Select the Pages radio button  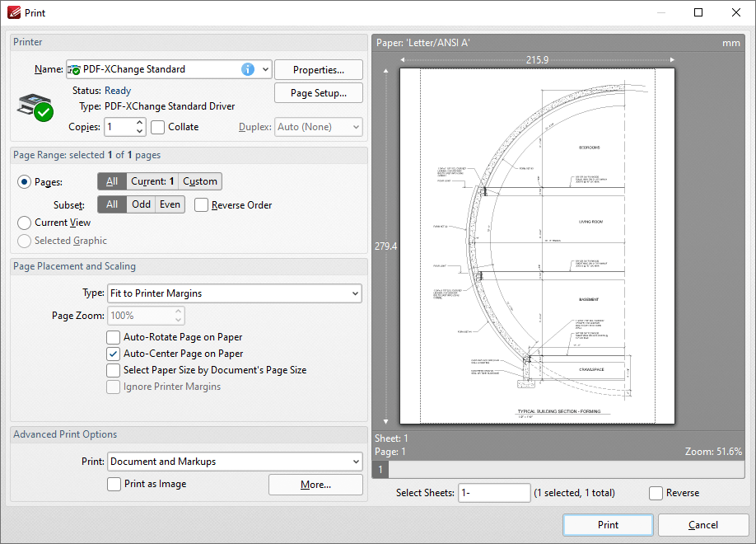[x=24, y=182]
